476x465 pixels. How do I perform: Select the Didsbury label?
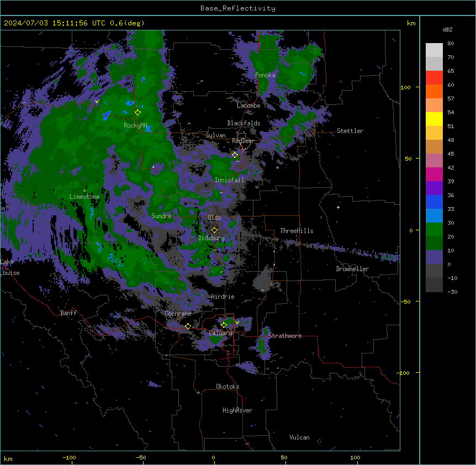tap(211, 238)
